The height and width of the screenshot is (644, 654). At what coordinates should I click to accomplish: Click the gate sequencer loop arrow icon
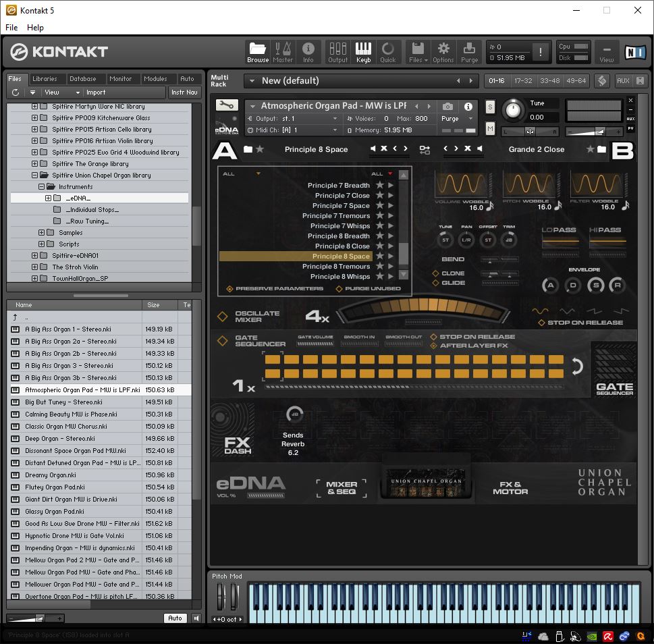tap(577, 366)
